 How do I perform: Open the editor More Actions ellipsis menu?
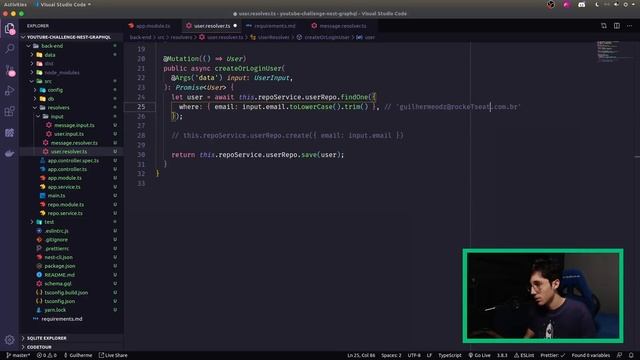pos(629,26)
